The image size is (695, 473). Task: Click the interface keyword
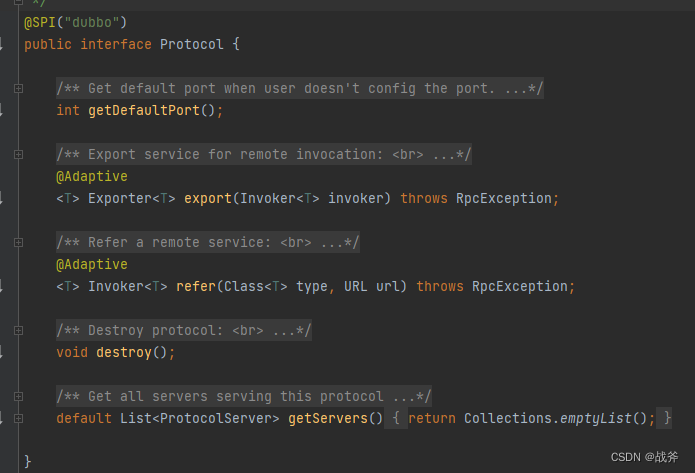click(x=116, y=44)
